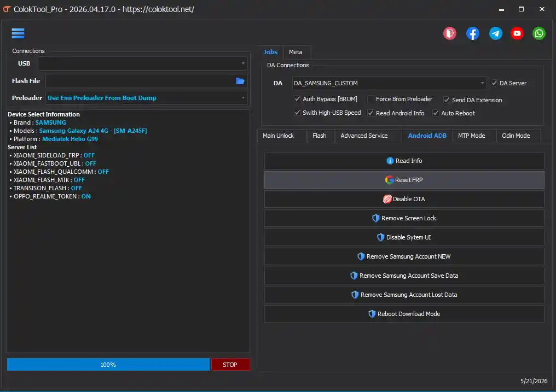
Task: Click the XIAOMI_FASTBOOT_UBL server entry
Action: click(x=53, y=163)
